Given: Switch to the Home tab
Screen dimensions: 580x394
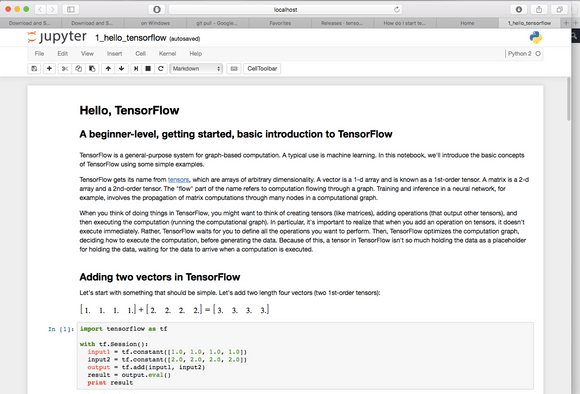Looking at the screenshot, I should [x=467, y=23].
